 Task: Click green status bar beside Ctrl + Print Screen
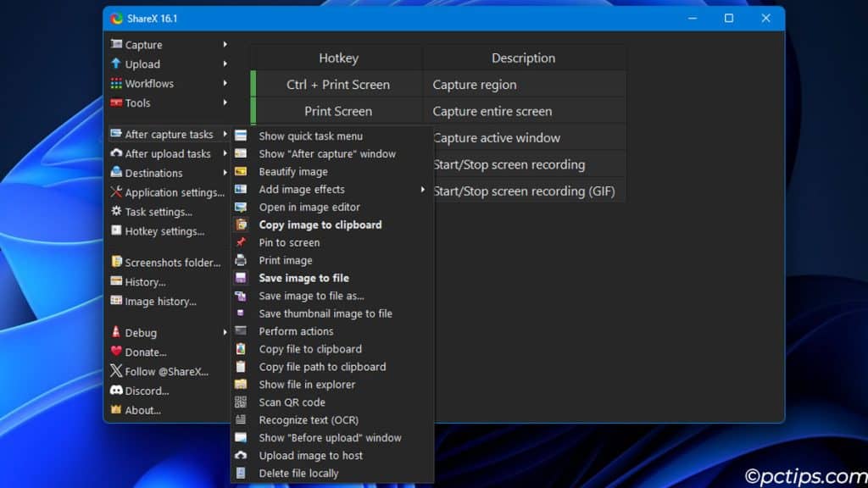click(253, 84)
